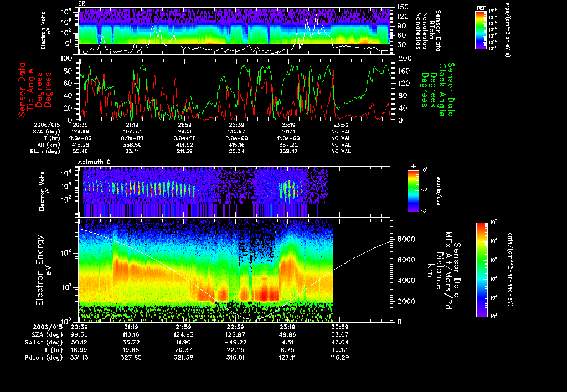The height and width of the screenshot is (392, 567).
Task: Click the 'ELon (deg)' row label
Action: (x=45, y=152)
